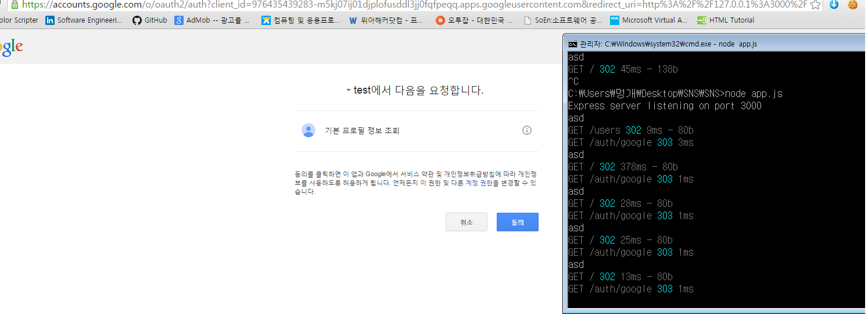The image size is (868, 322).
Task: Click the cookie extension icon
Action: point(852,5)
